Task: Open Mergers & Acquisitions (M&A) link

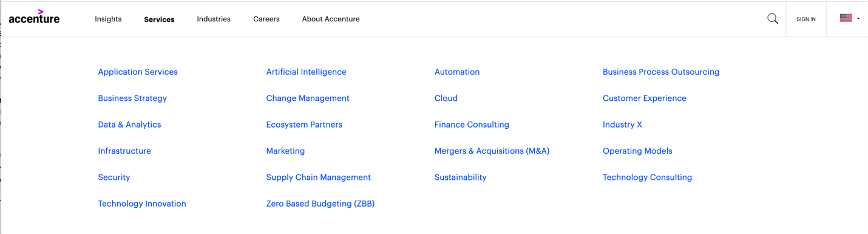Action: 492,151
